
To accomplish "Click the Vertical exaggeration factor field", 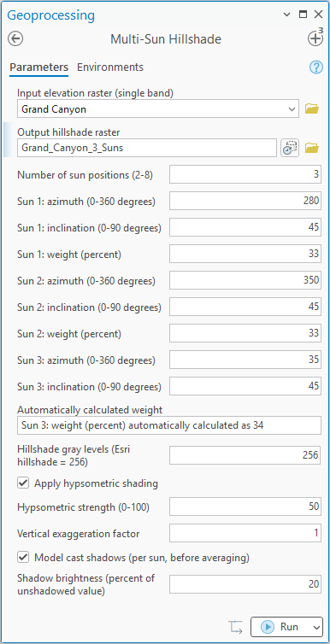I will click(x=245, y=533).
